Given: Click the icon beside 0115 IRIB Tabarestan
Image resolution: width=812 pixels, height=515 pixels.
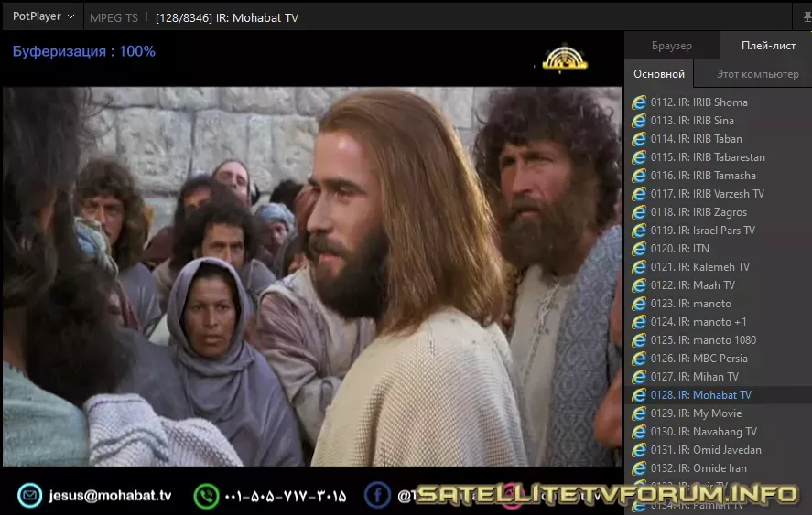Looking at the screenshot, I should tap(639, 157).
